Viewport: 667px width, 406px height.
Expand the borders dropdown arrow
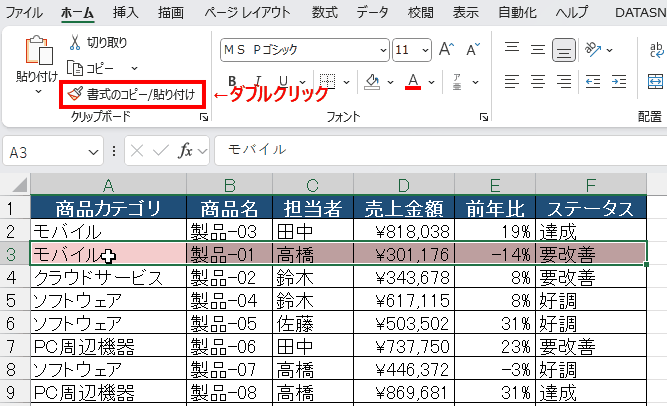346,82
